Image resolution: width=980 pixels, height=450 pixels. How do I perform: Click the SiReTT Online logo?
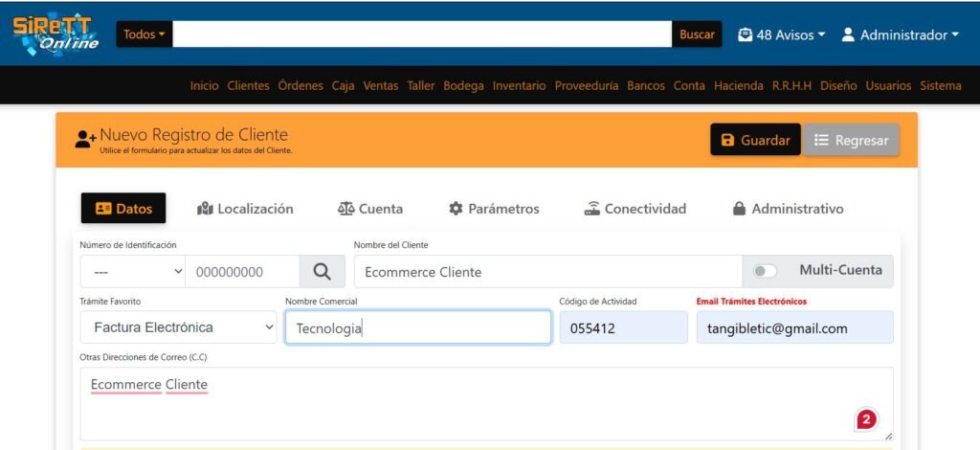point(56,34)
